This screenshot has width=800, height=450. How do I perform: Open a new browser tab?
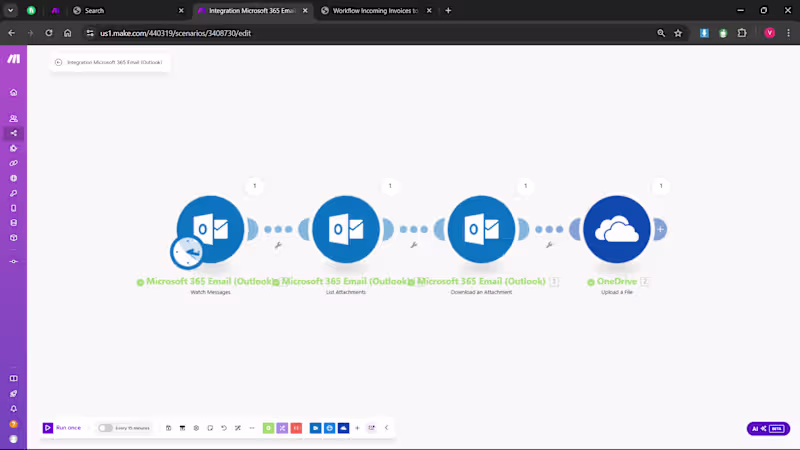(x=448, y=10)
